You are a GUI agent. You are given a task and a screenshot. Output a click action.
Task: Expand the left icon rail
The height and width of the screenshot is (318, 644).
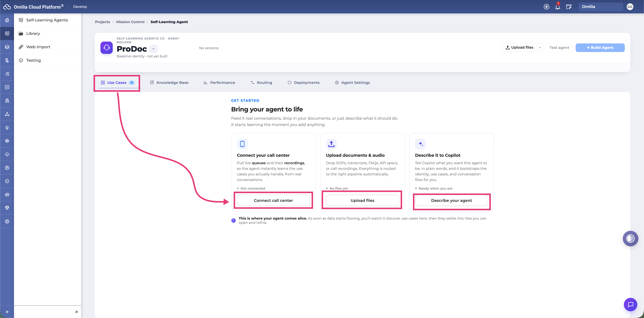[x=7, y=312]
